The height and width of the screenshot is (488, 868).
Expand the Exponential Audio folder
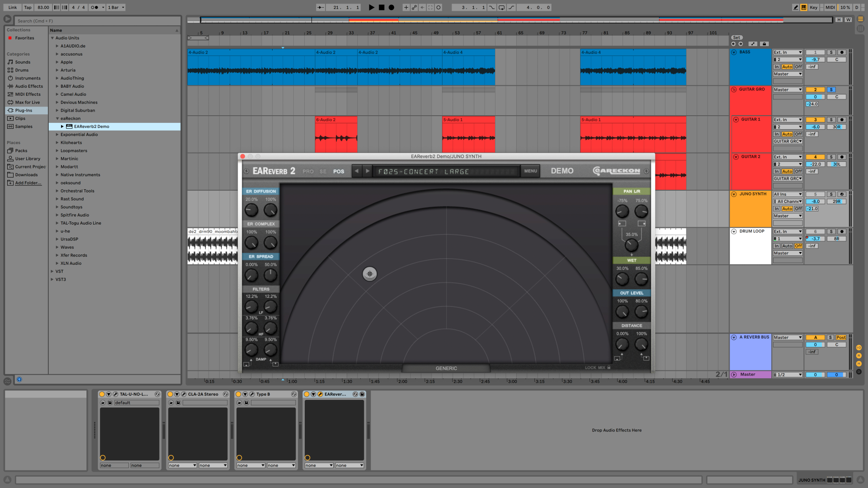tap(57, 135)
